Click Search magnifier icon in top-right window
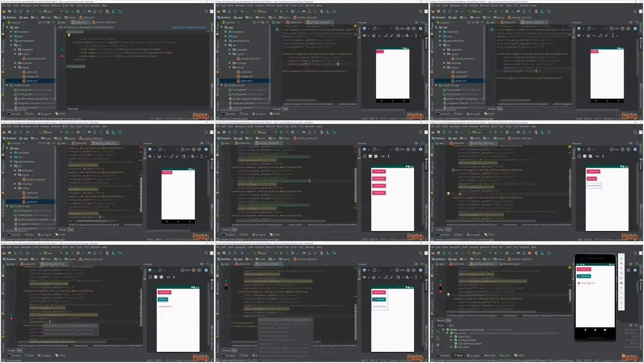Viewport: 644px width, 363px height. pos(635,12)
